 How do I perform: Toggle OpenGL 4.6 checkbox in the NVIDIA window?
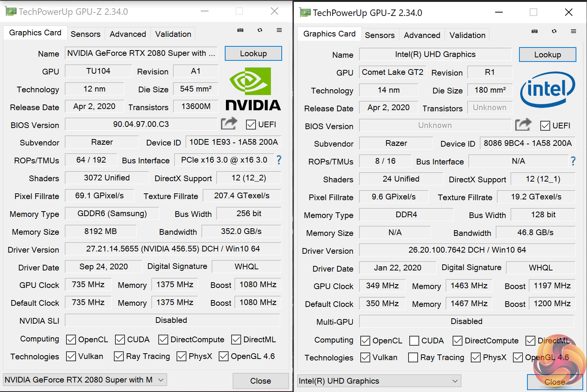(223, 356)
